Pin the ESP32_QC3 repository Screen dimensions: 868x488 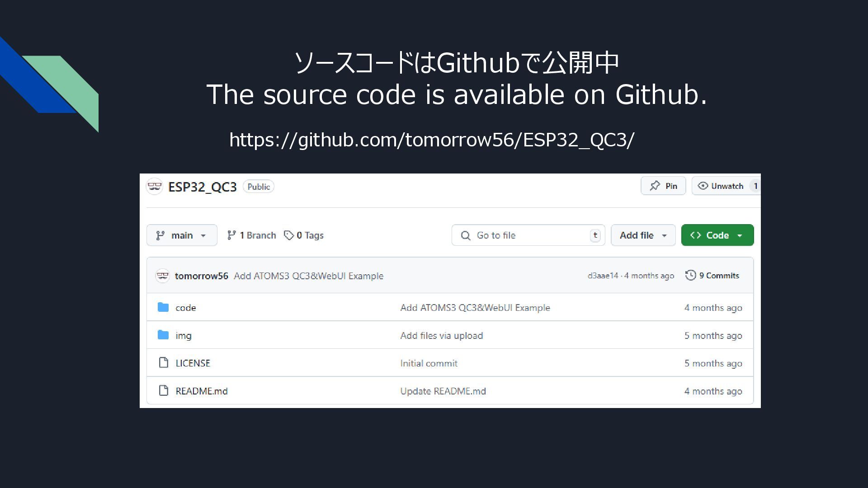[x=663, y=186]
